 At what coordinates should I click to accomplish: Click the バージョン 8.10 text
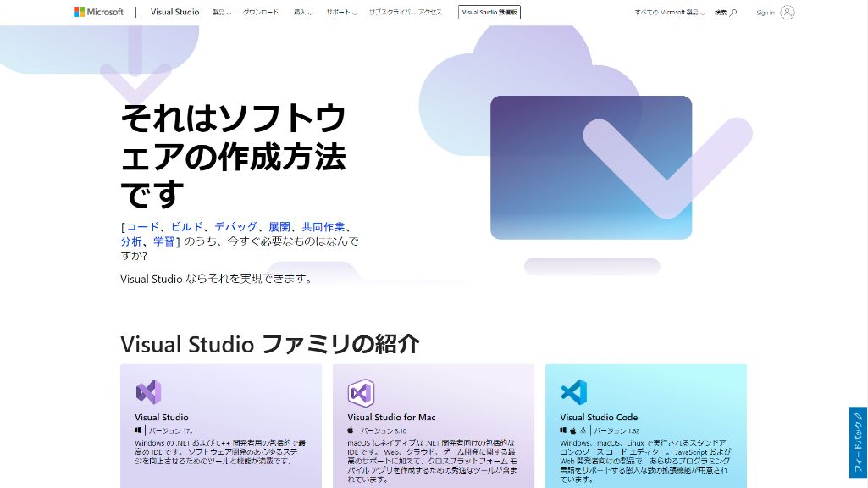(x=384, y=431)
